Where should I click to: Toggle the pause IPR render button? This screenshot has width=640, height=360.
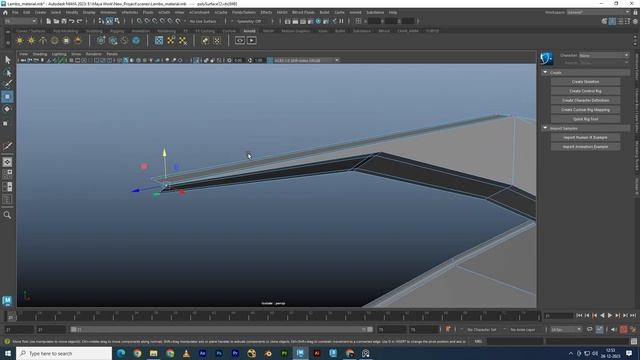point(342,21)
